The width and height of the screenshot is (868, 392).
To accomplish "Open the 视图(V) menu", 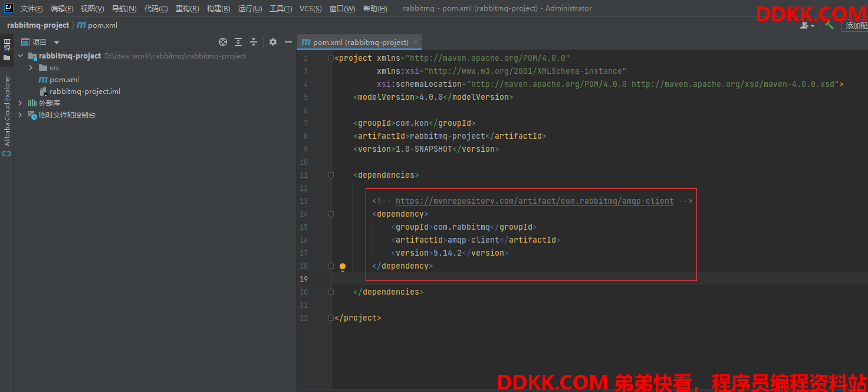I will click(93, 9).
